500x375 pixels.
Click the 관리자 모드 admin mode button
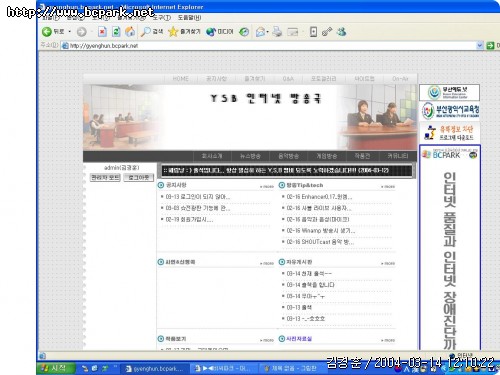[105, 177]
